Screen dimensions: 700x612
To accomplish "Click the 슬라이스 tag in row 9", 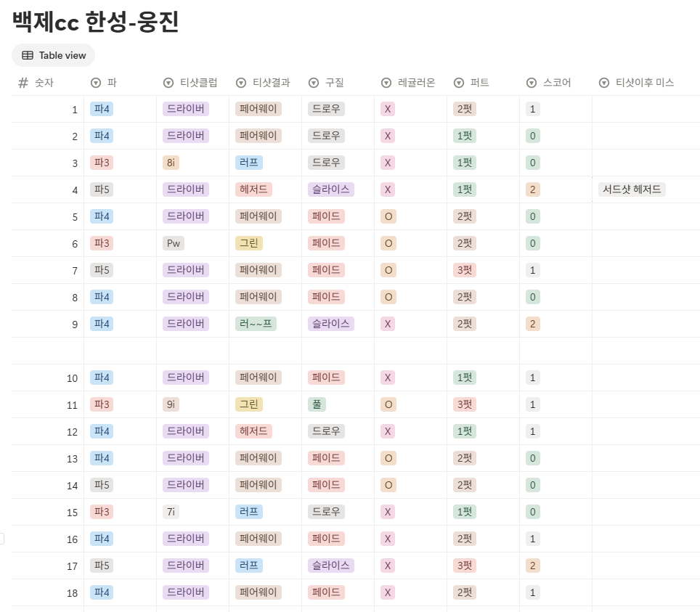I will click(331, 324).
